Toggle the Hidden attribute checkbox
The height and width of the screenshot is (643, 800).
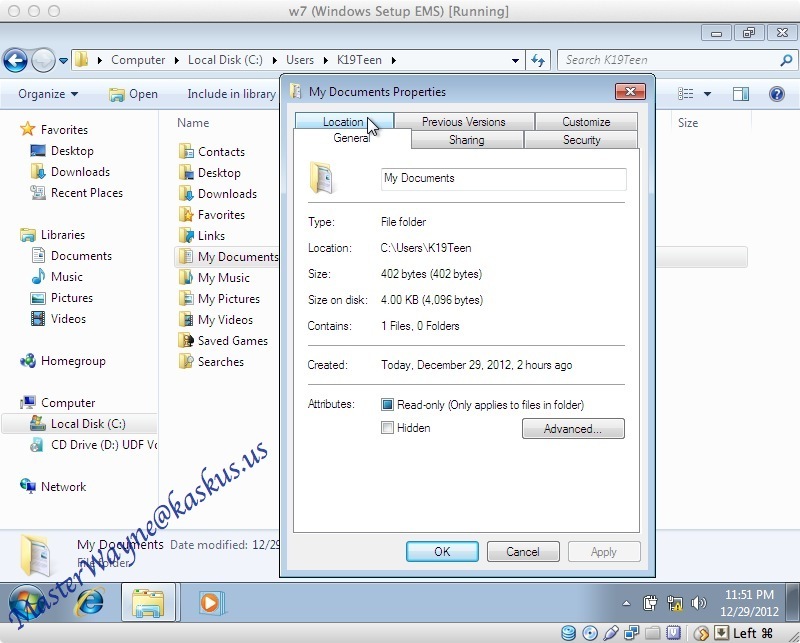click(387, 428)
